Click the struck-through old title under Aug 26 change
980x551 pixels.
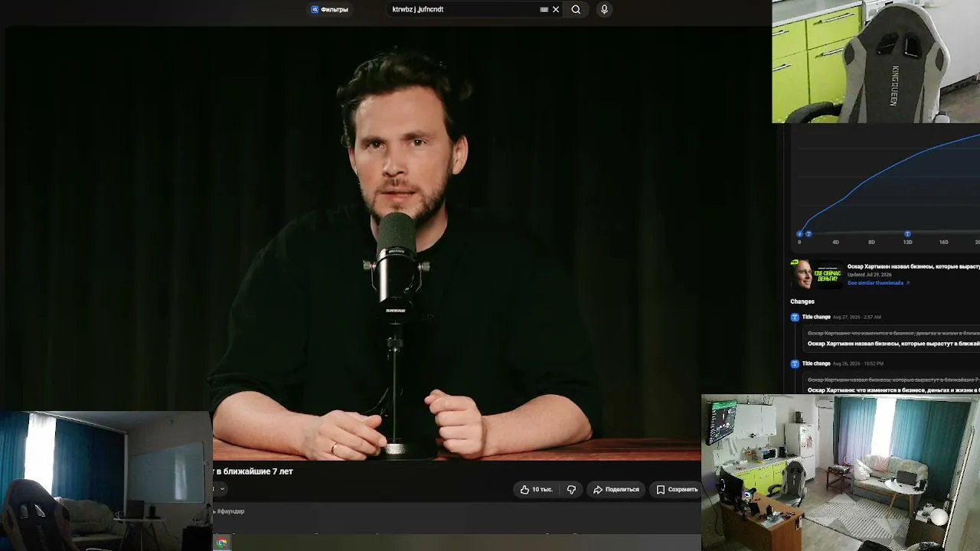(893, 380)
